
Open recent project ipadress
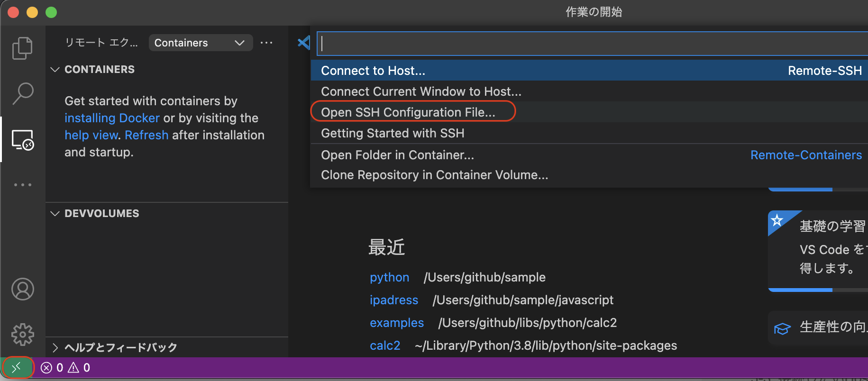(393, 300)
